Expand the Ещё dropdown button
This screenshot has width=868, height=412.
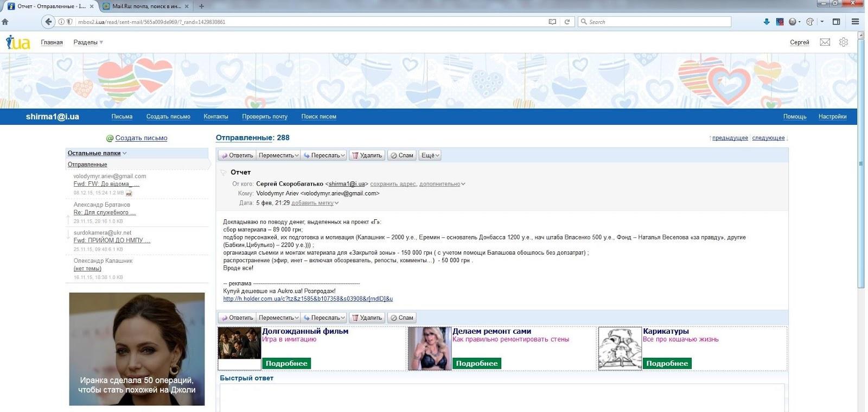[x=430, y=155]
